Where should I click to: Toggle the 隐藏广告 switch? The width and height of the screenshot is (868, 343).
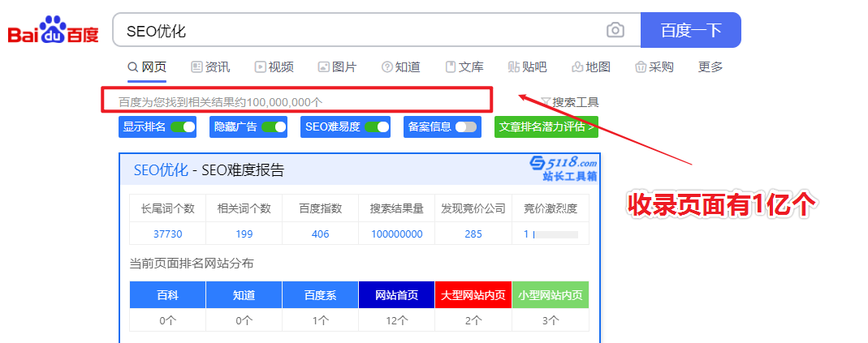click(x=274, y=126)
